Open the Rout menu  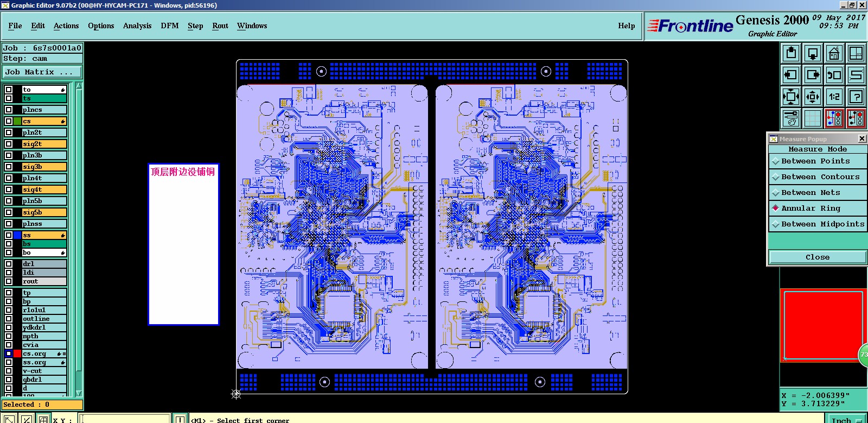point(220,26)
